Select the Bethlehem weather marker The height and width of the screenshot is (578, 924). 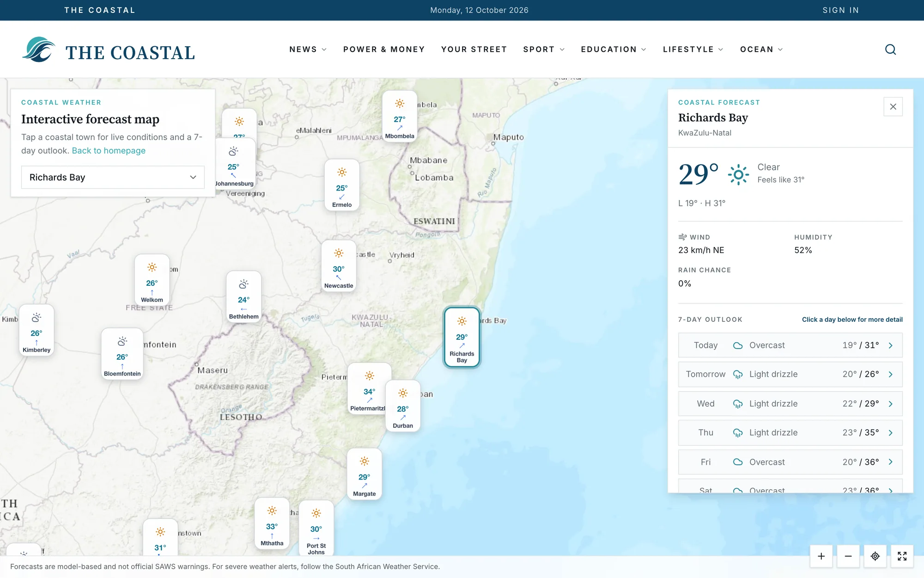click(244, 297)
